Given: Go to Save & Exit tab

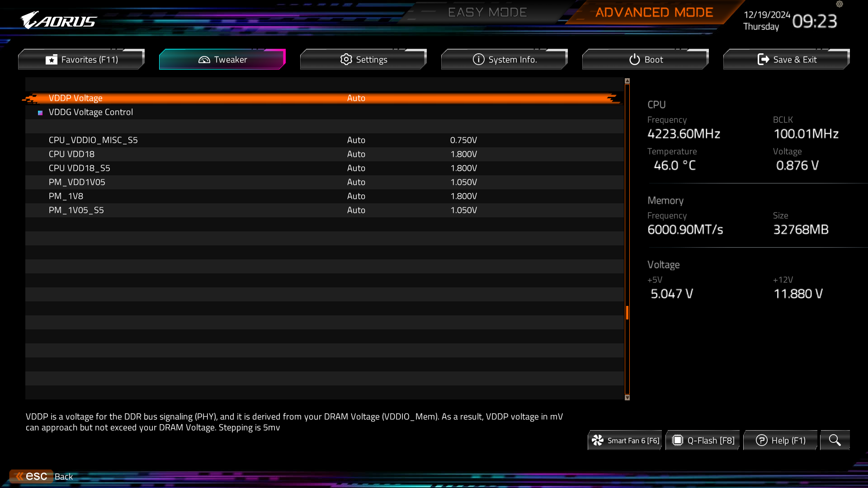Looking at the screenshot, I should point(787,59).
